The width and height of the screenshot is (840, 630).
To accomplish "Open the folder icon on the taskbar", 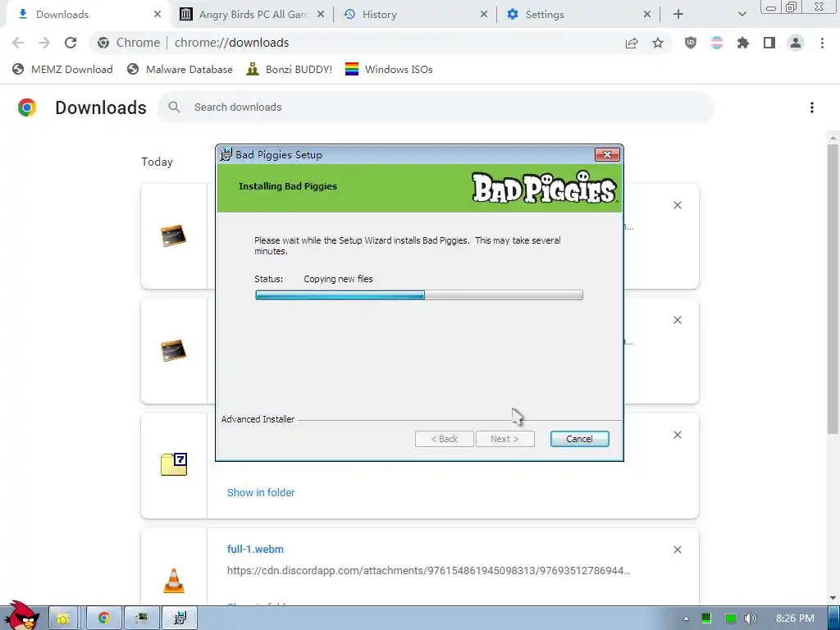I will [63, 619].
